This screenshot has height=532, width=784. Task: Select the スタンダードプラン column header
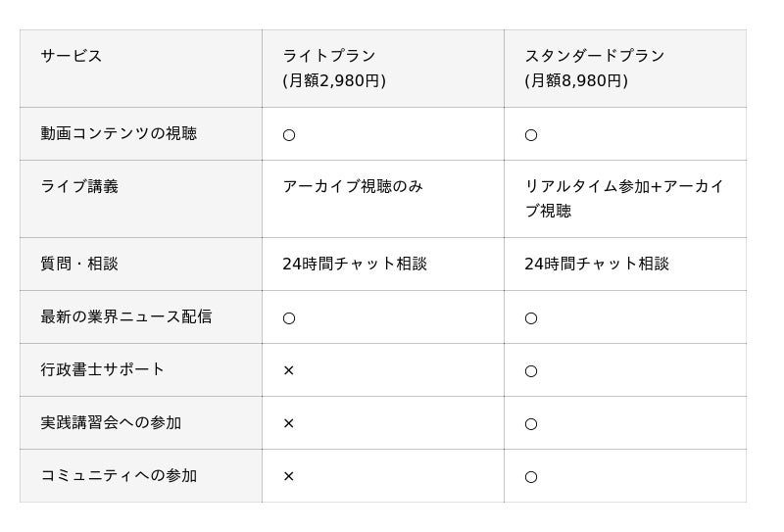(x=594, y=69)
